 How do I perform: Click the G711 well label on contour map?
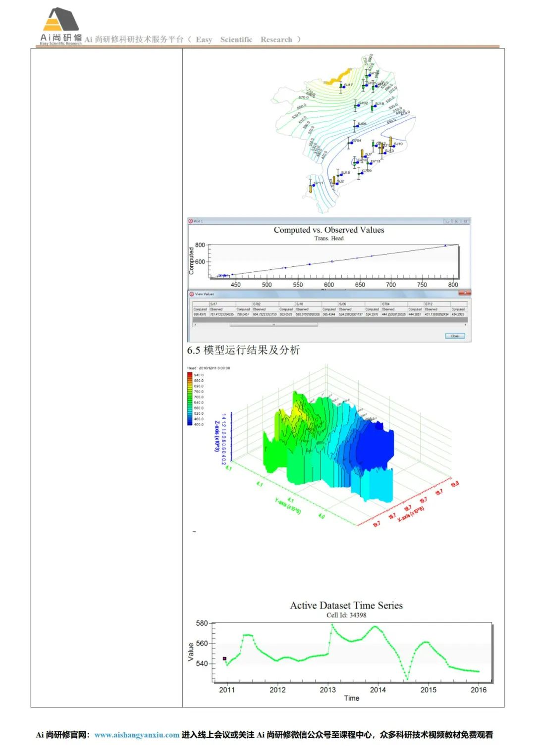(319, 183)
